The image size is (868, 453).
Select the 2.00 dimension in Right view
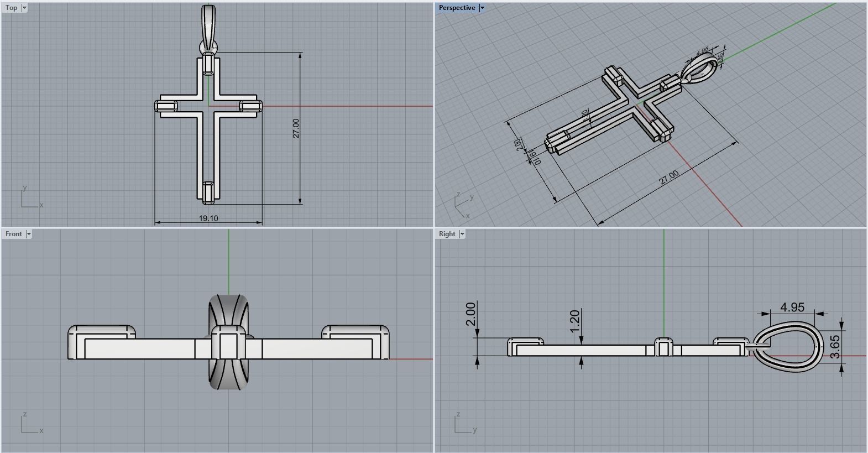coord(471,314)
